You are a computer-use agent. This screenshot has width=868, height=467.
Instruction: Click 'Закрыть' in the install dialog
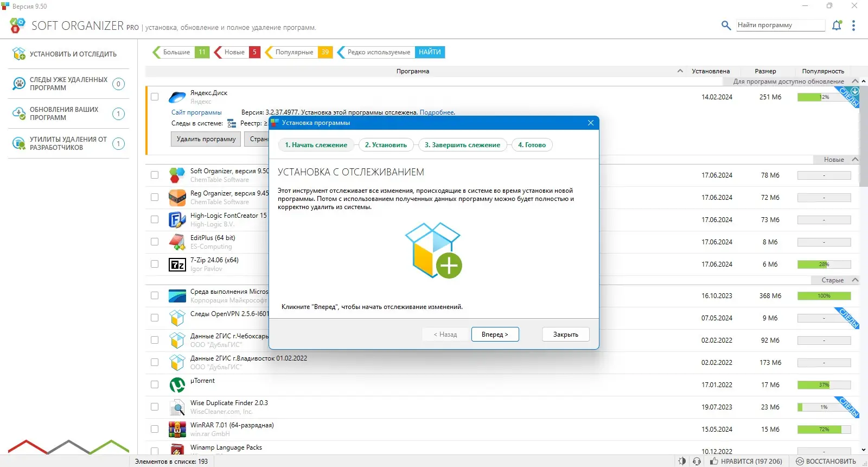(565, 335)
